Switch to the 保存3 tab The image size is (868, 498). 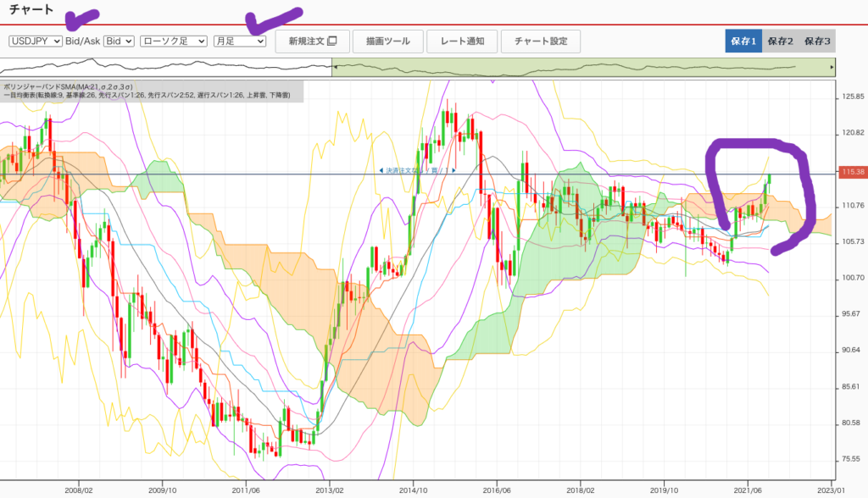pos(817,41)
